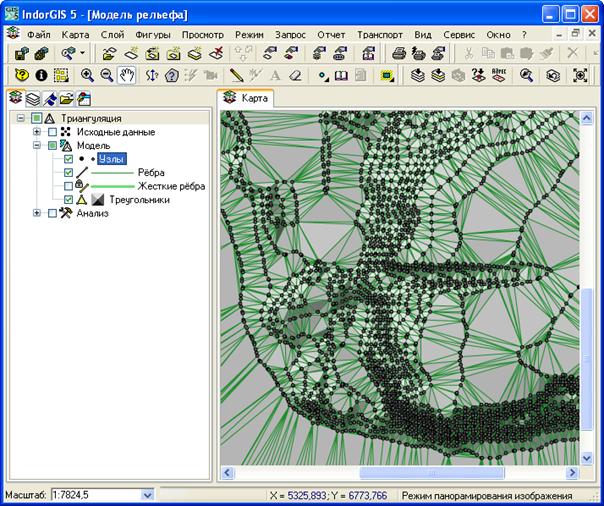Select the eraser tool

point(294,74)
